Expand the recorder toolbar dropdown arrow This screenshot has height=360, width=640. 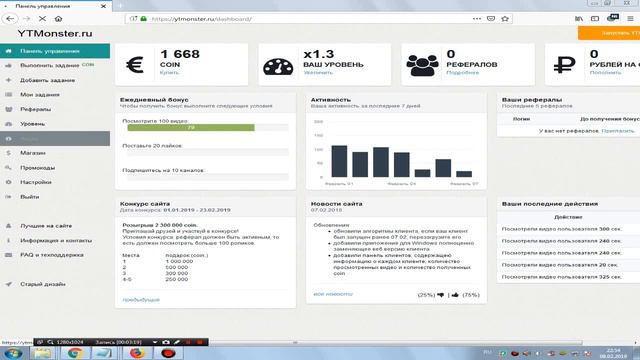[x=155, y=342]
